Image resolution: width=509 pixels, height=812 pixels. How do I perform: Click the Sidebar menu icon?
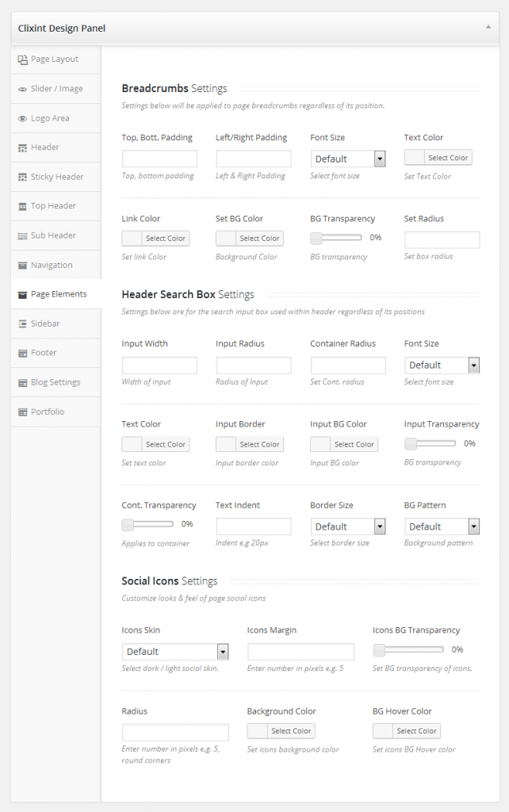[x=23, y=324]
